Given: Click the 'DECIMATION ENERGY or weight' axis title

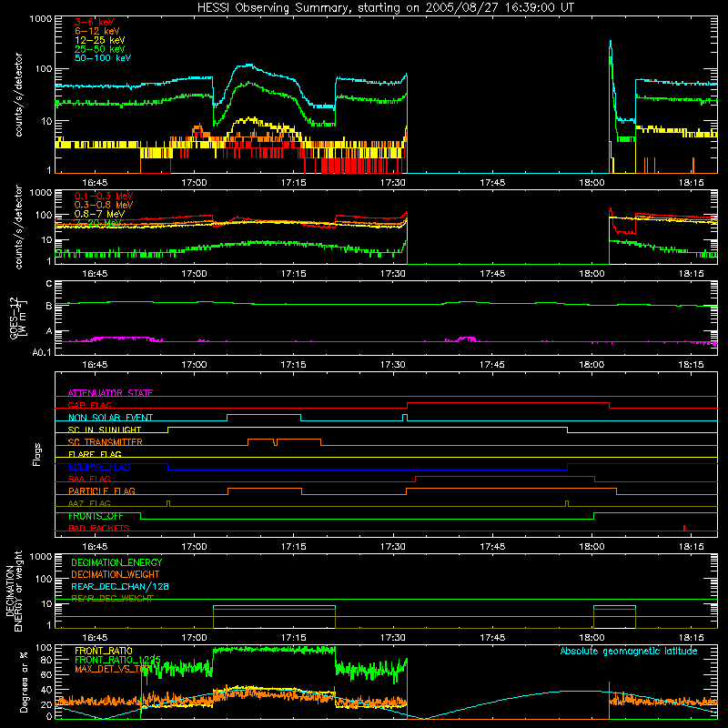Looking at the screenshot, I should click(x=14, y=591).
